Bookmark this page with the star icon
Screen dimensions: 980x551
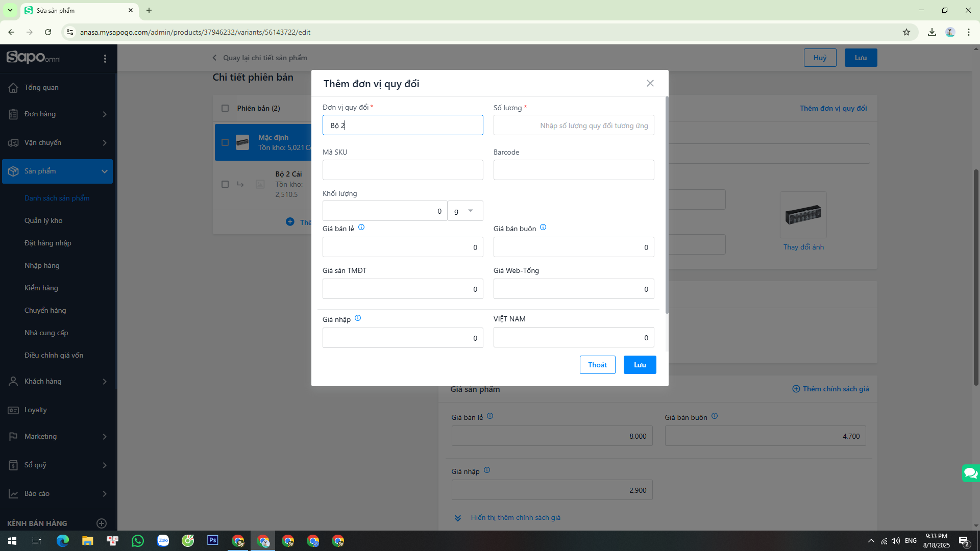(x=906, y=32)
